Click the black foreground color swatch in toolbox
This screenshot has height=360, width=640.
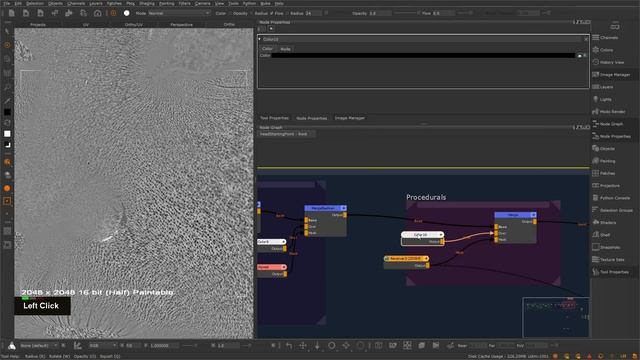tap(7, 112)
